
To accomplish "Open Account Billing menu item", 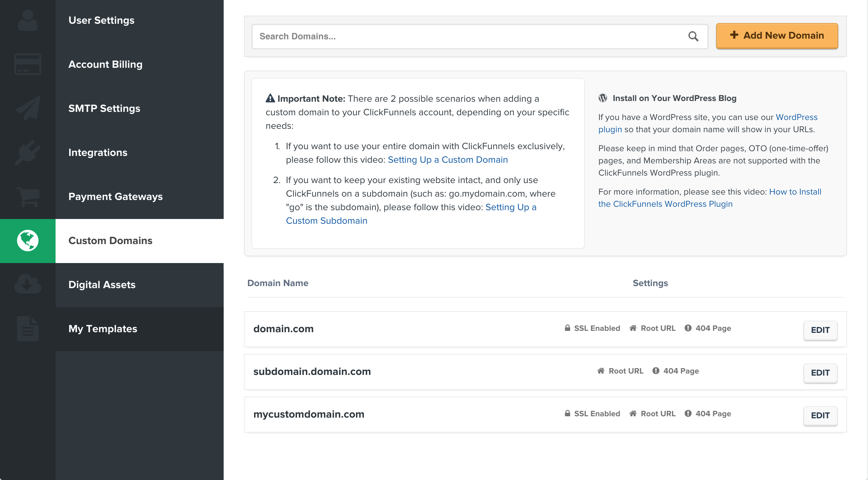I will click(105, 64).
